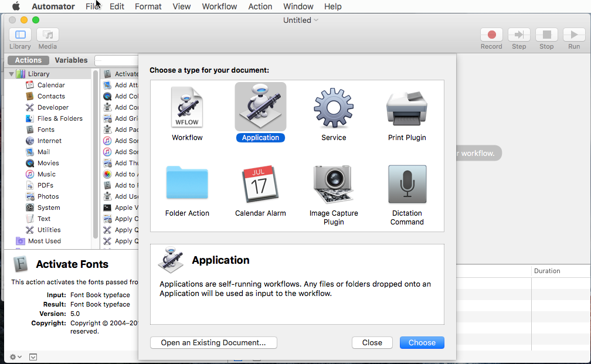Select Internet category in Library
This screenshot has width=591, height=364.
(49, 141)
